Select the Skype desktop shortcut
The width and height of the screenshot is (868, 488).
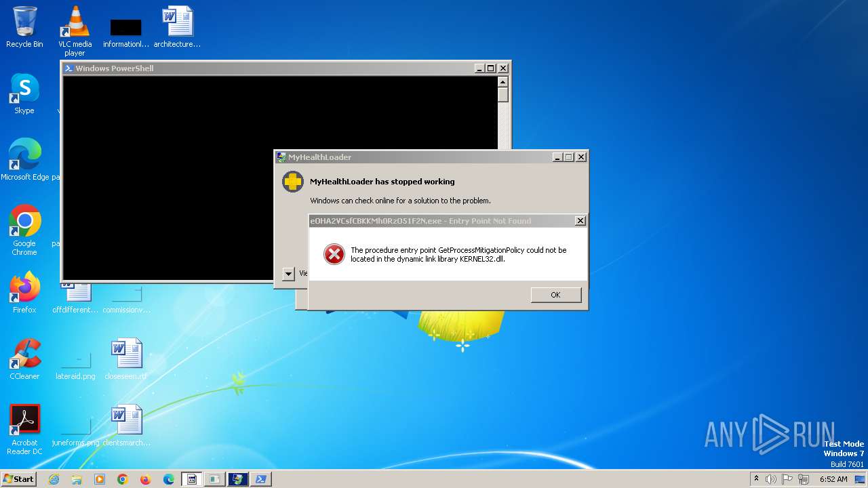pos(24,94)
